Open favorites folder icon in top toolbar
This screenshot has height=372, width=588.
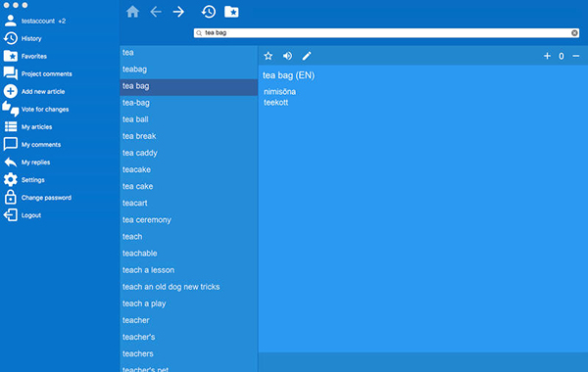pyautogui.click(x=231, y=12)
